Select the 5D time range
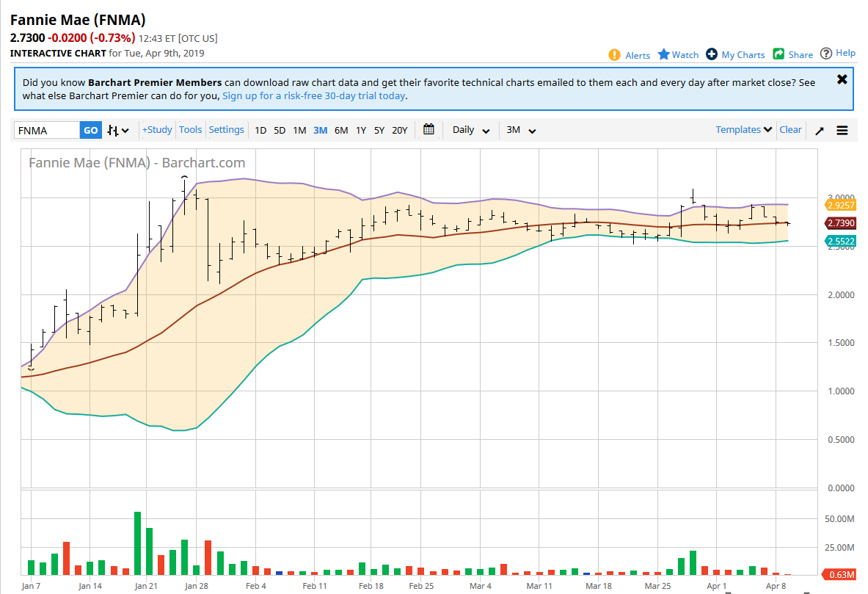Screen dimensions: 868x594 click(280, 130)
